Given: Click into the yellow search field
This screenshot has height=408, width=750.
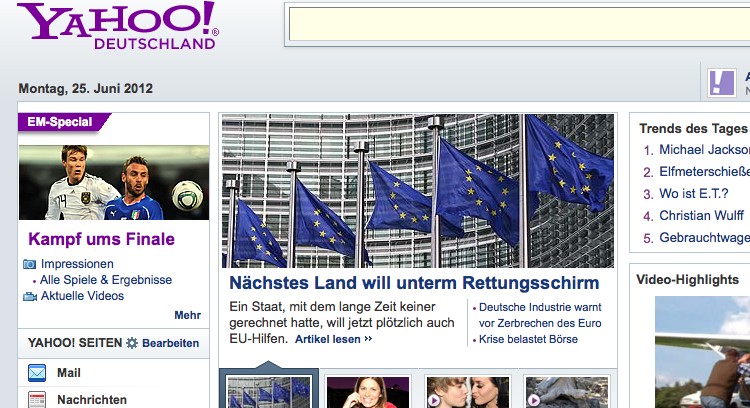Looking at the screenshot, I should click(x=519, y=24).
